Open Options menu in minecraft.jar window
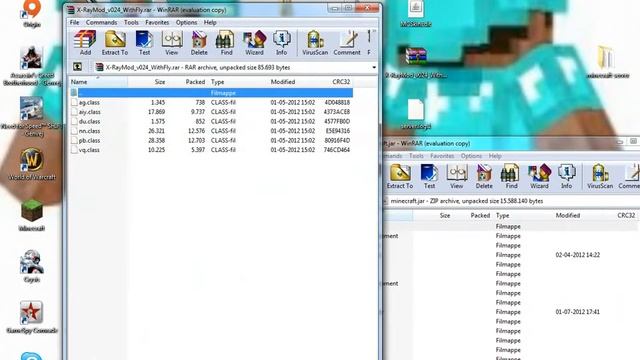The width and height of the screenshot is (640, 360). coord(471,156)
